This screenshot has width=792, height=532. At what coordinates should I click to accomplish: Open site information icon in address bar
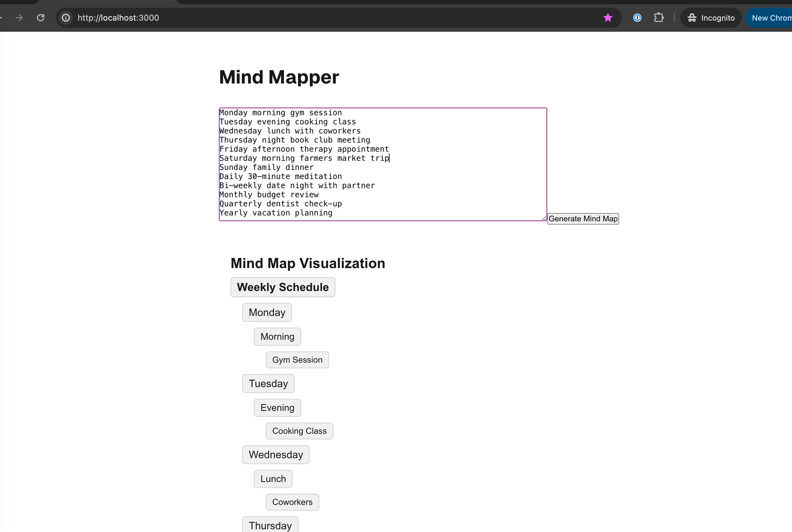pos(66,18)
